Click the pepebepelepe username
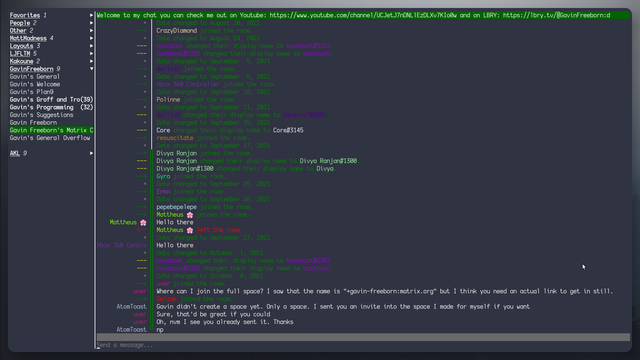 point(177,207)
